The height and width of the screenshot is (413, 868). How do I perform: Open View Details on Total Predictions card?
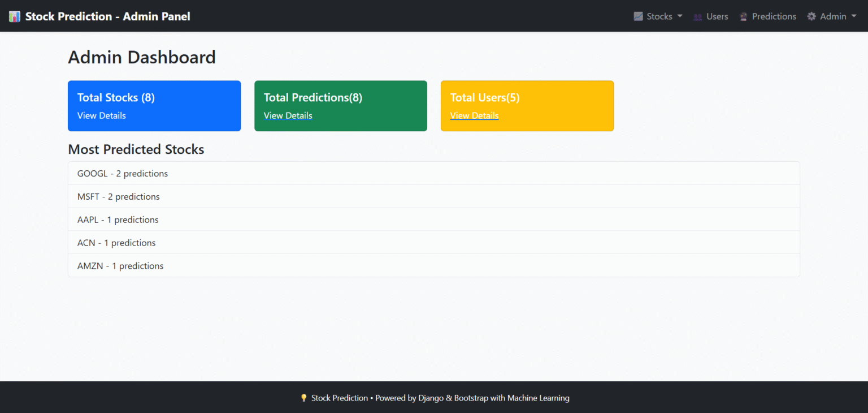[x=288, y=115]
